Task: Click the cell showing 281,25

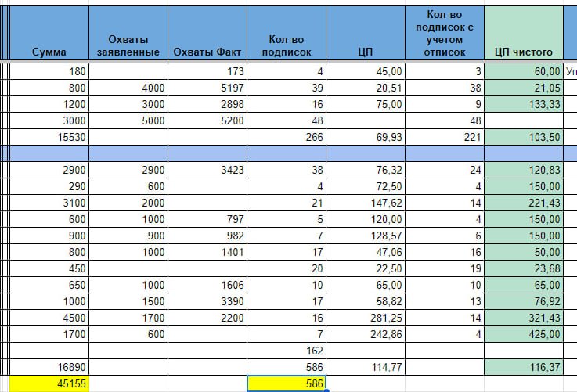Action: [366, 318]
